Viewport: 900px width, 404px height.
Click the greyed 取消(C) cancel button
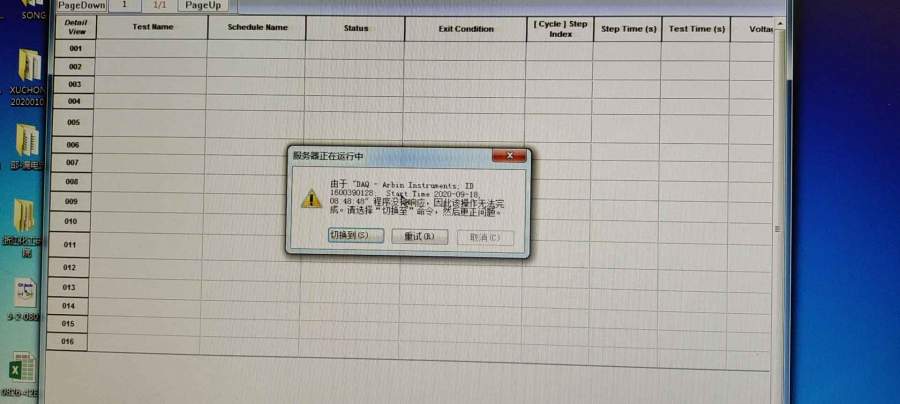[x=485, y=238]
